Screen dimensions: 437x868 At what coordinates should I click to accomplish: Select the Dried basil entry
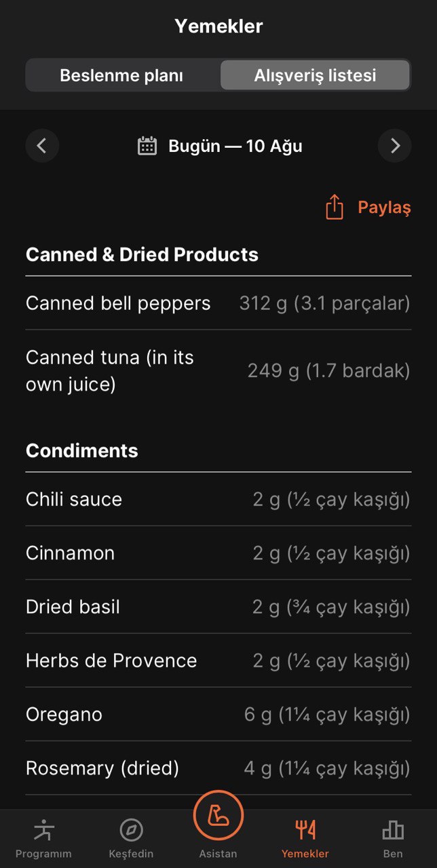tap(218, 606)
